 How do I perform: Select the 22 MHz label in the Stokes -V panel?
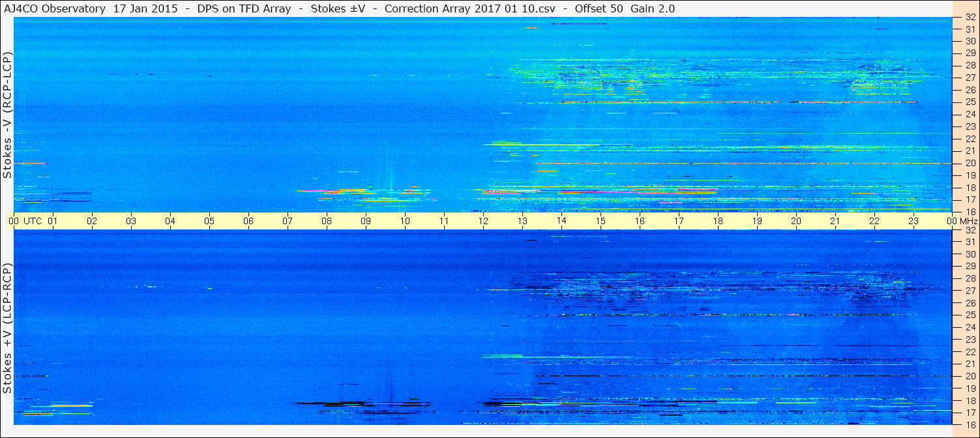click(970, 139)
